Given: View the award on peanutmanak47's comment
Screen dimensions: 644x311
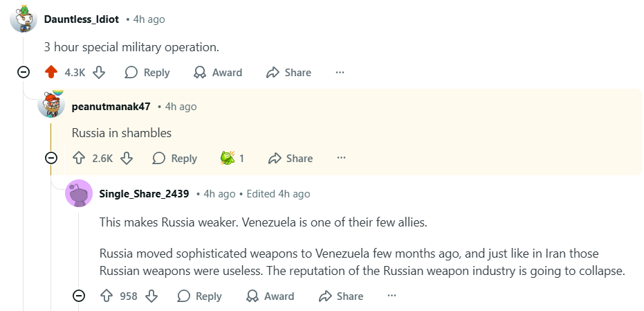Looking at the screenshot, I should (x=232, y=158).
